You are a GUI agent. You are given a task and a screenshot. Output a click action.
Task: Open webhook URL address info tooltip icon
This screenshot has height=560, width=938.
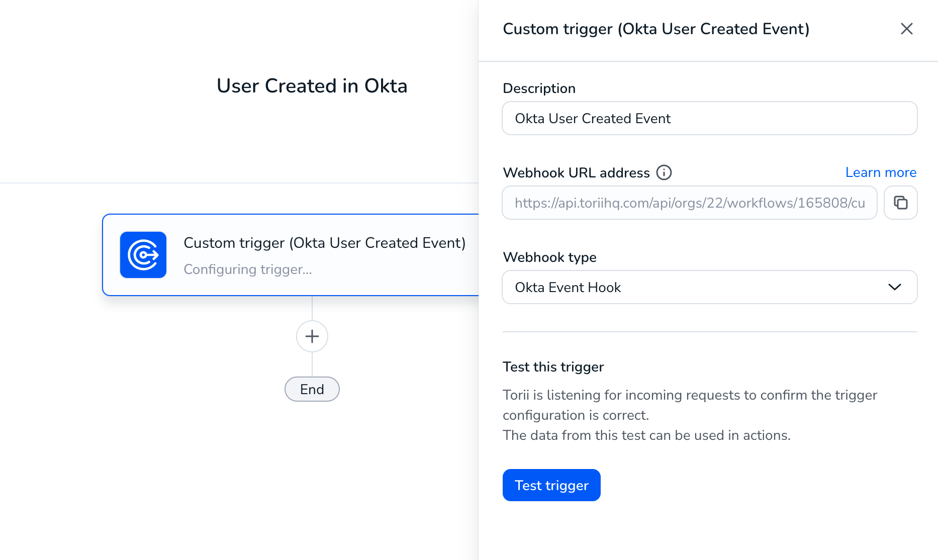[x=664, y=172]
